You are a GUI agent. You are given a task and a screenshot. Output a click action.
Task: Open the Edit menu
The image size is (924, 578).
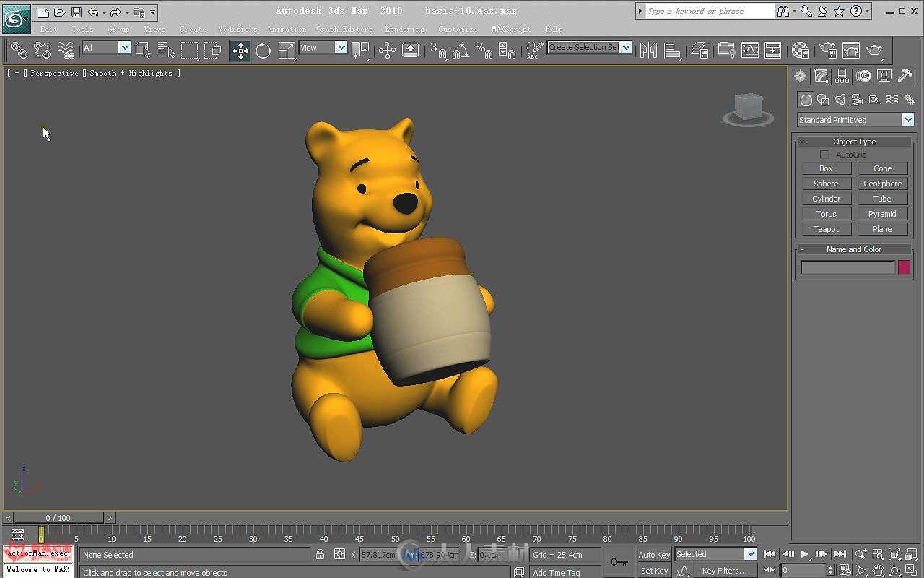pyautogui.click(x=49, y=30)
